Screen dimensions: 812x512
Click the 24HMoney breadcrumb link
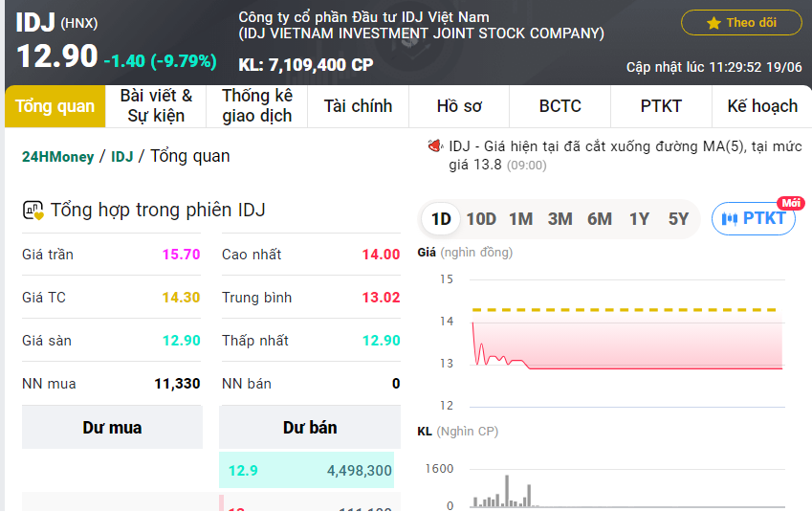57,157
